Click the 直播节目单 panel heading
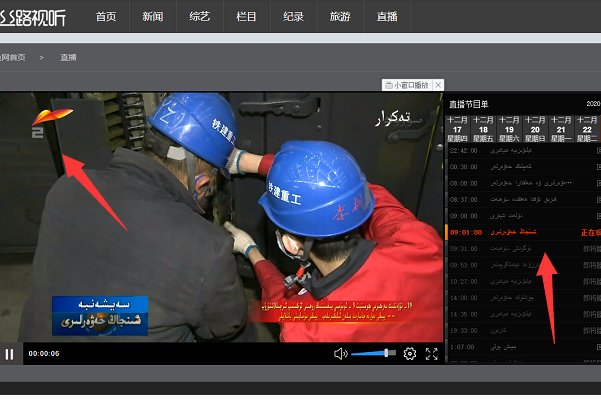This screenshot has width=601, height=400. point(468,104)
